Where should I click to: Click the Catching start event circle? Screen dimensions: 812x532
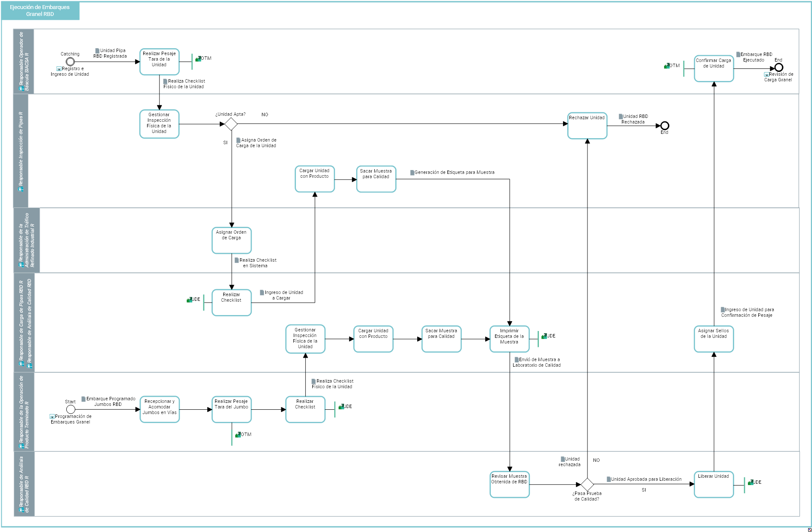point(70,62)
